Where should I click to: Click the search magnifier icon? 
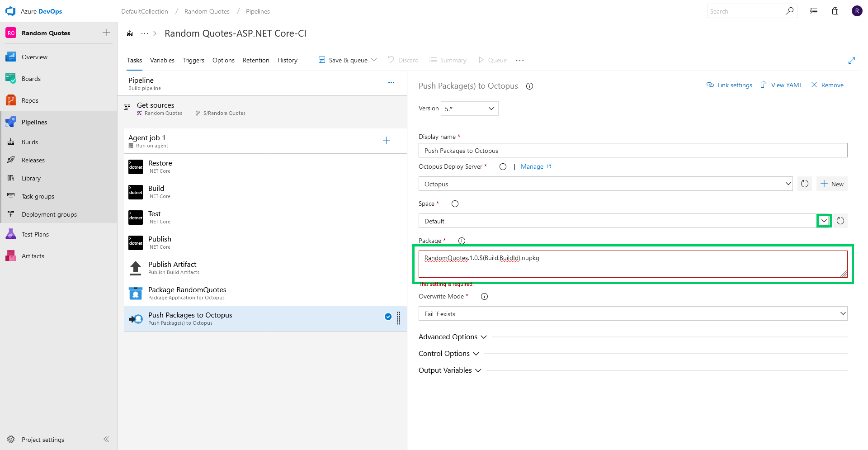pos(790,11)
